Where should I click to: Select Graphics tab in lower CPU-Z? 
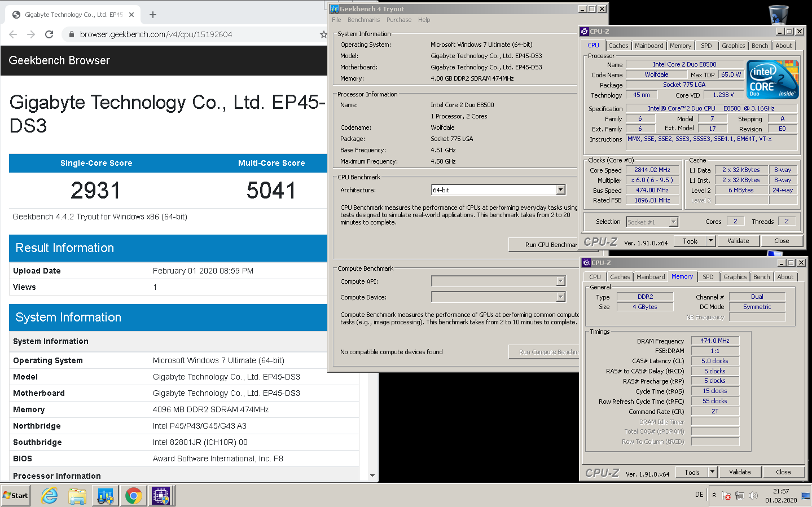point(735,277)
